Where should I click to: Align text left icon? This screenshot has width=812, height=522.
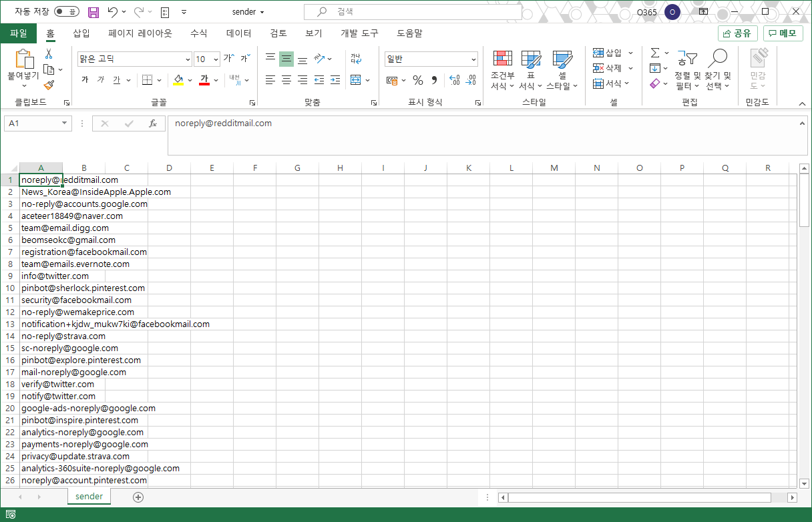[x=270, y=80]
